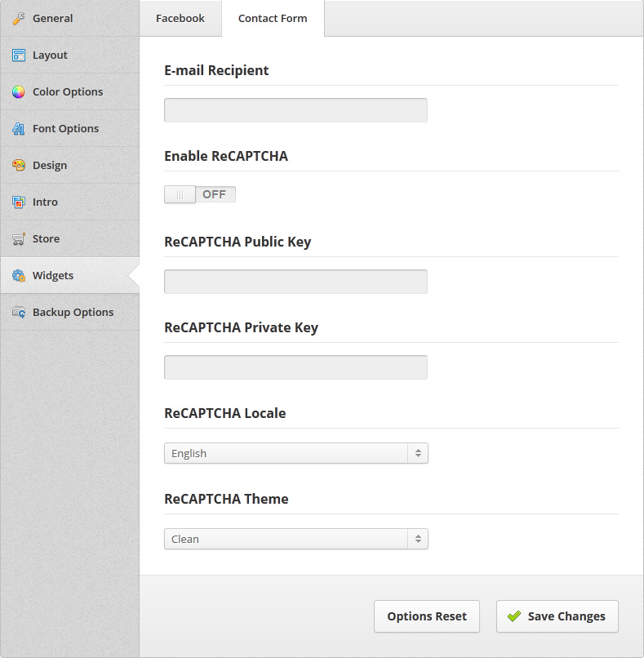Click the Font Options letter icon

click(x=19, y=128)
